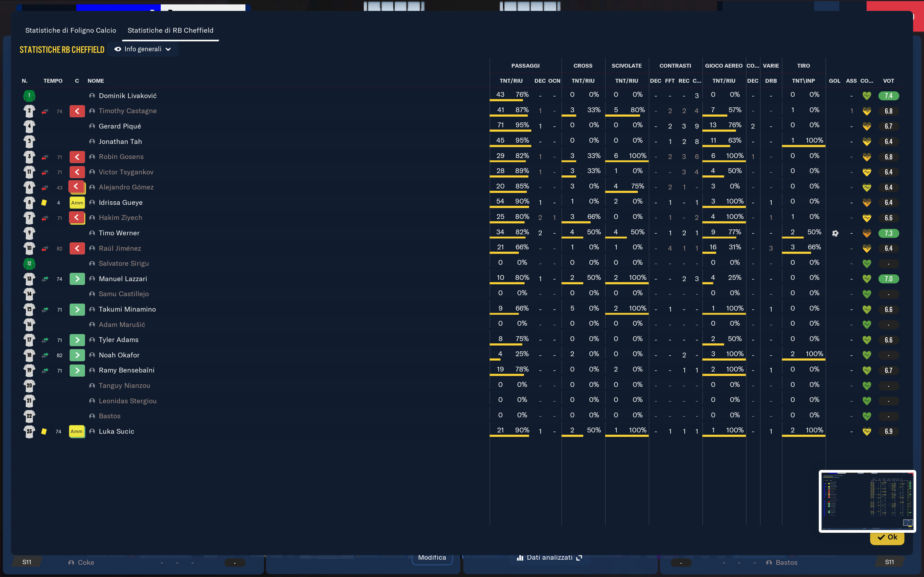Click the goal ball icon for Timo Werner
924x577 pixels.
[835, 233]
